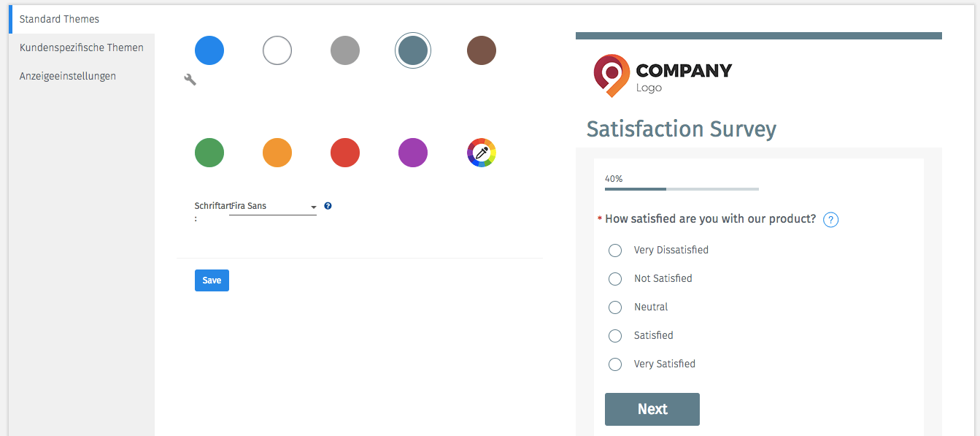Select the Very Satisfied option
Screen dimensions: 980x436
pyautogui.click(x=615, y=364)
